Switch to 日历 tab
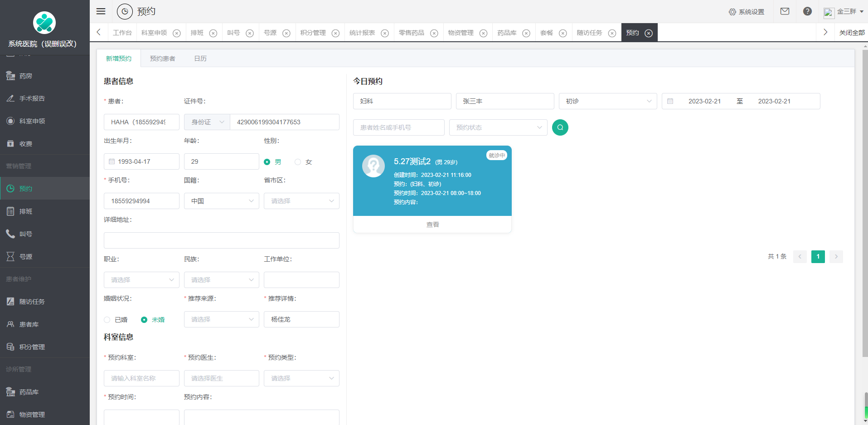The height and width of the screenshot is (425, 868). (200, 59)
